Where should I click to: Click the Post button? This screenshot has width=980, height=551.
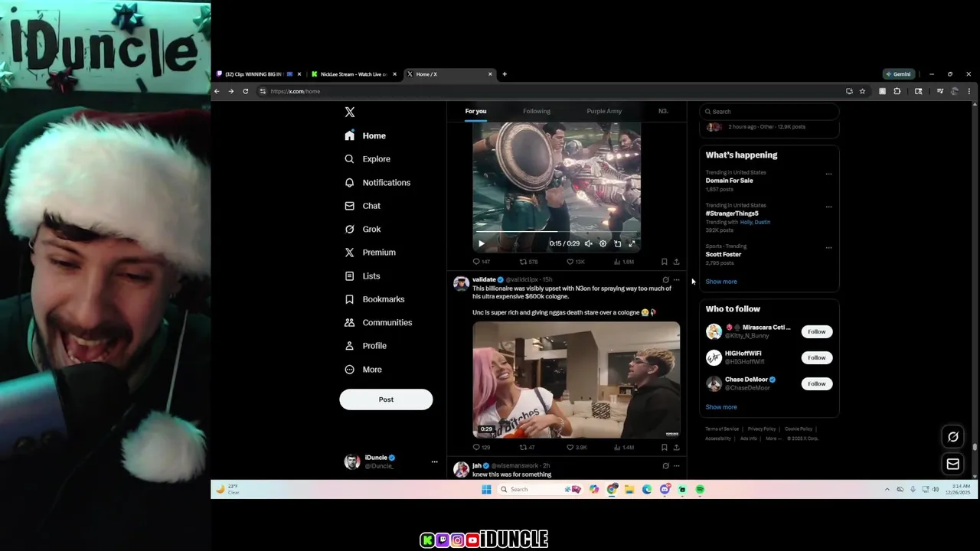(x=386, y=399)
